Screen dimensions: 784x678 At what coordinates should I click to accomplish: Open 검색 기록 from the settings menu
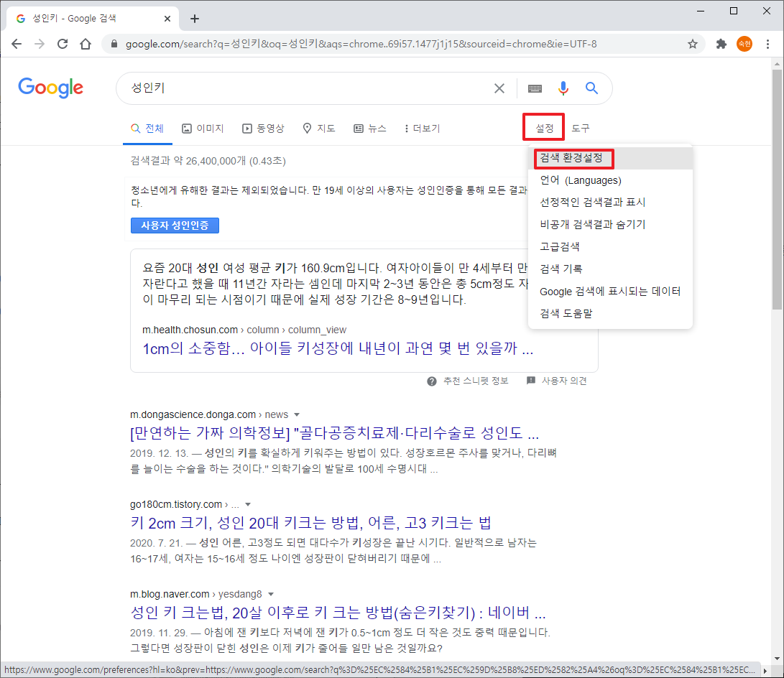[610, 269]
